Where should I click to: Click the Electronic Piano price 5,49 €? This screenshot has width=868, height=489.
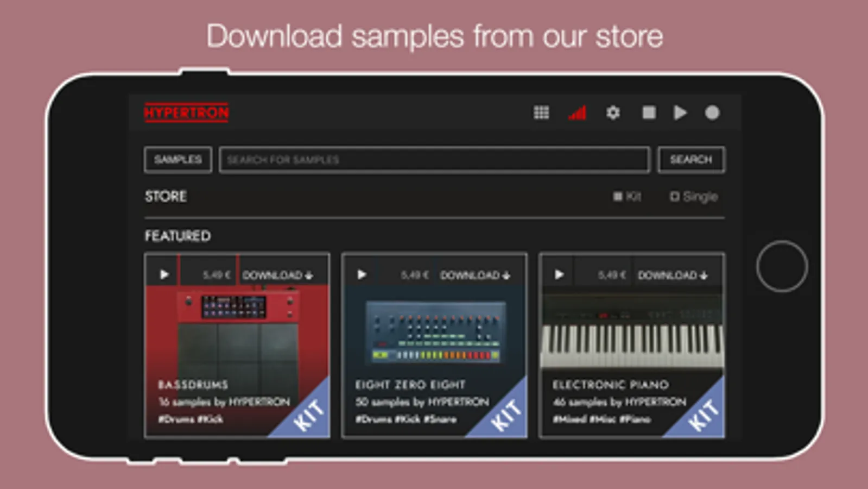612,275
